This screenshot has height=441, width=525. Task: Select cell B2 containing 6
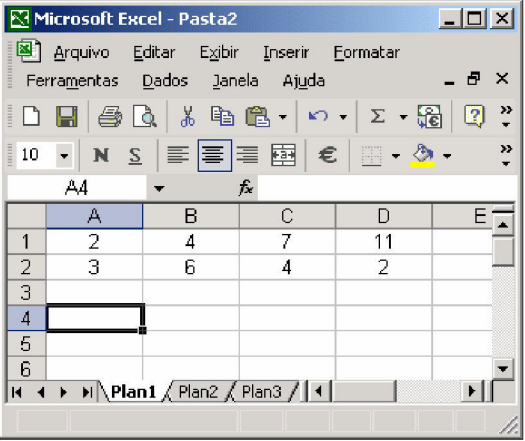191,267
